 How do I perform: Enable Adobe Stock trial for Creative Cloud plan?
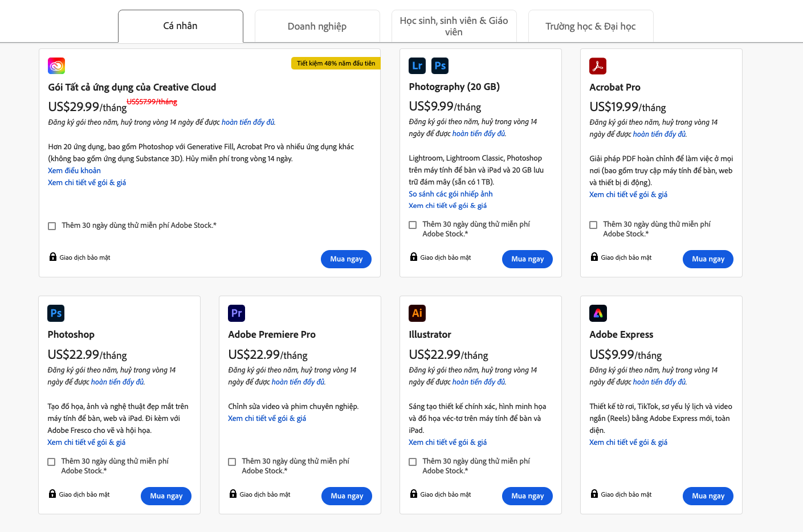tap(52, 226)
